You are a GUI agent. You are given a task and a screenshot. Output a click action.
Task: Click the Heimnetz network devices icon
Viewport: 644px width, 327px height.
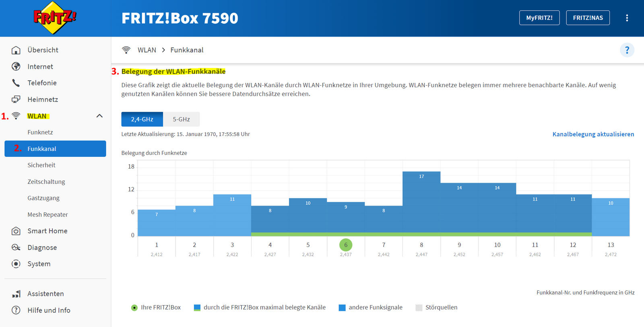pos(16,99)
